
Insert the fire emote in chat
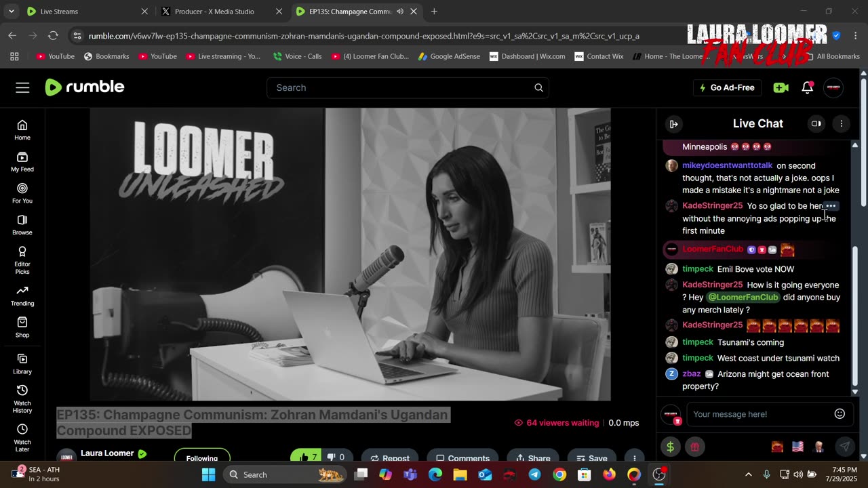(777, 447)
